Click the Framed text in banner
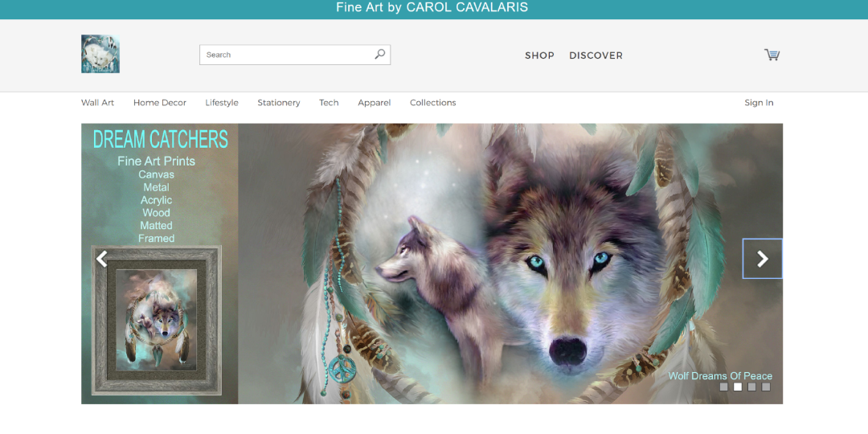The height and width of the screenshot is (434, 868). click(x=156, y=238)
